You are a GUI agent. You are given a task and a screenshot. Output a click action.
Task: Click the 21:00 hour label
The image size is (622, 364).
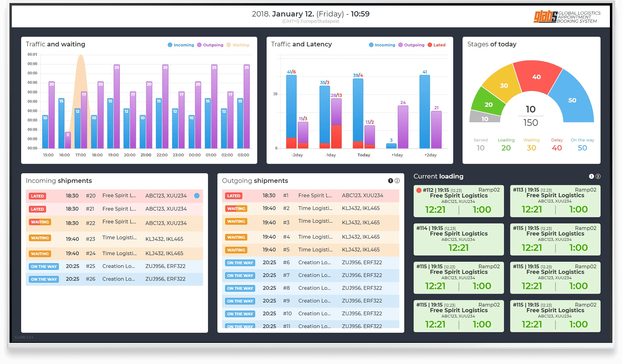tap(146, 155)
